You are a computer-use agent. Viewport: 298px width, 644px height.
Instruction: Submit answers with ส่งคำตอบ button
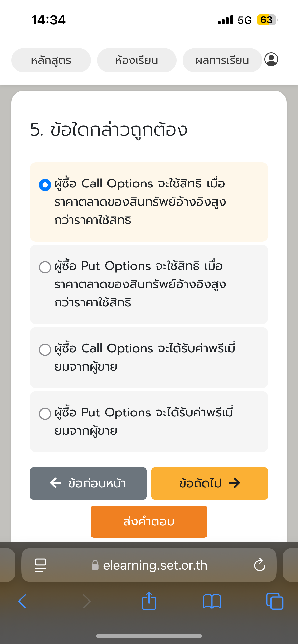(x=149, y=521)
